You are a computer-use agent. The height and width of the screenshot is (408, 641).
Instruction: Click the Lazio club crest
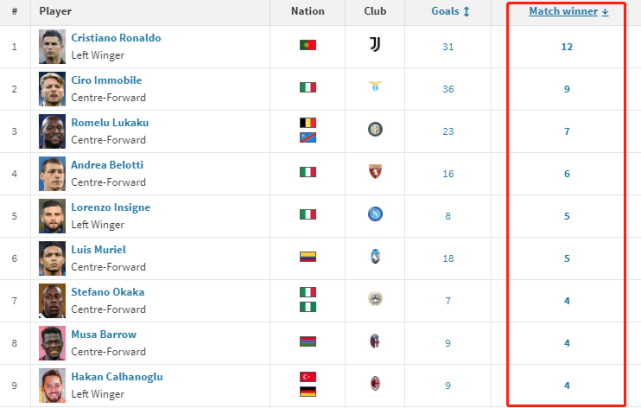(375, 88)
